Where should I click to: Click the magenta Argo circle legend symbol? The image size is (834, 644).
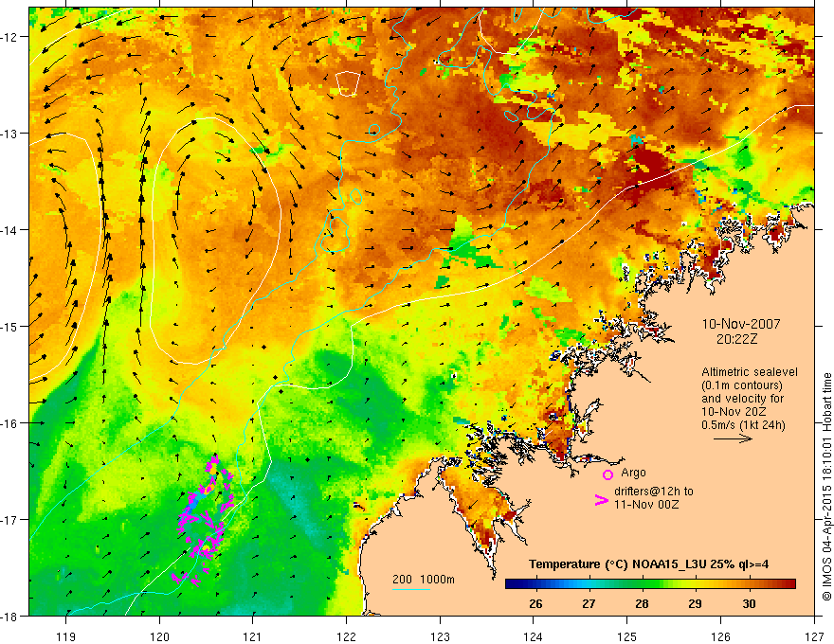coord(607,474)
